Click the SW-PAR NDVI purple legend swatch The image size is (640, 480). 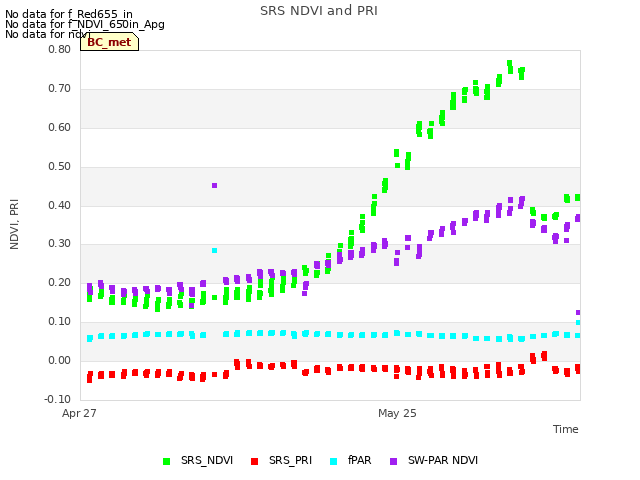pos(393,461)
